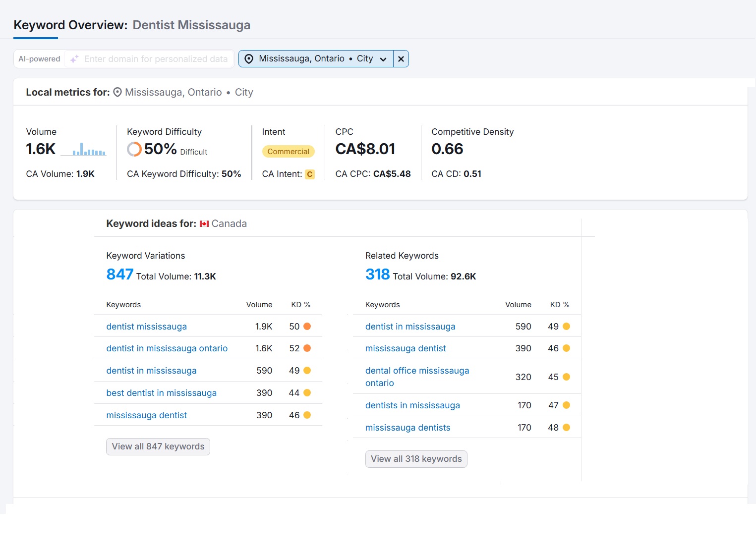Click the location pin beside Local metrics
Image resolution: width=756 pixels, height=551 pixels.
pyautogui.click(x=117, y=93)
